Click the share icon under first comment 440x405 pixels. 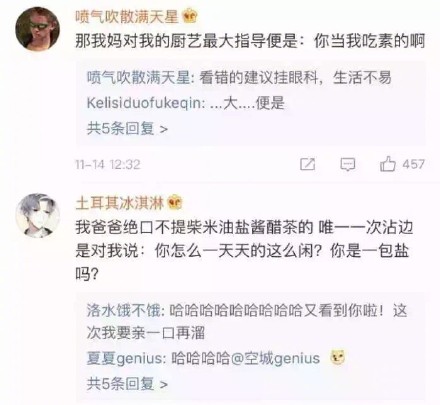307,164
